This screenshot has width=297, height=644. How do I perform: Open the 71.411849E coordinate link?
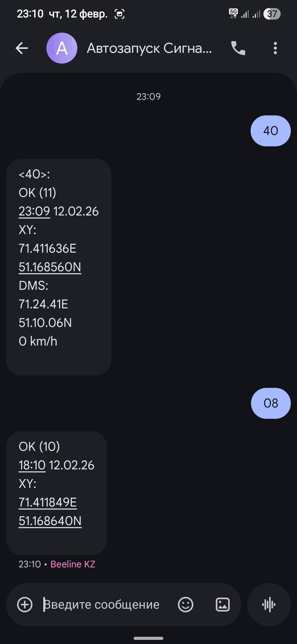point(48,502)
